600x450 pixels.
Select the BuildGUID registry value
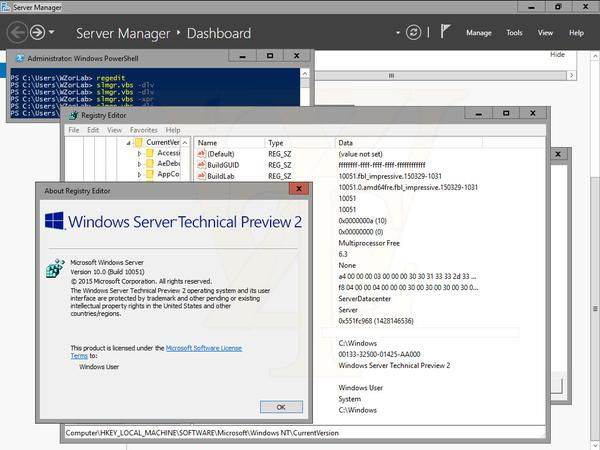pos(223,165)
